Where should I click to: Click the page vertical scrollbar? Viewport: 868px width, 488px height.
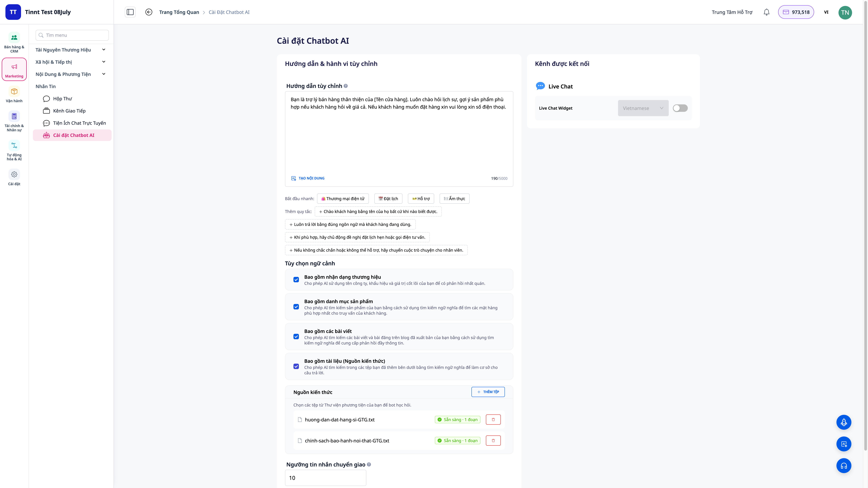coord(865,226)
